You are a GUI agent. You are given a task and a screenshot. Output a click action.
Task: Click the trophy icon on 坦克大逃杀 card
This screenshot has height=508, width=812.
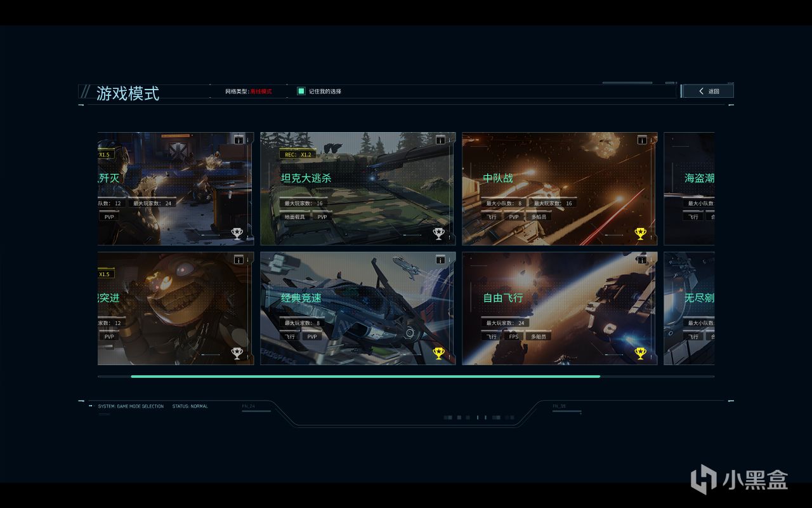pyautogui.click(x=438, y=234)
